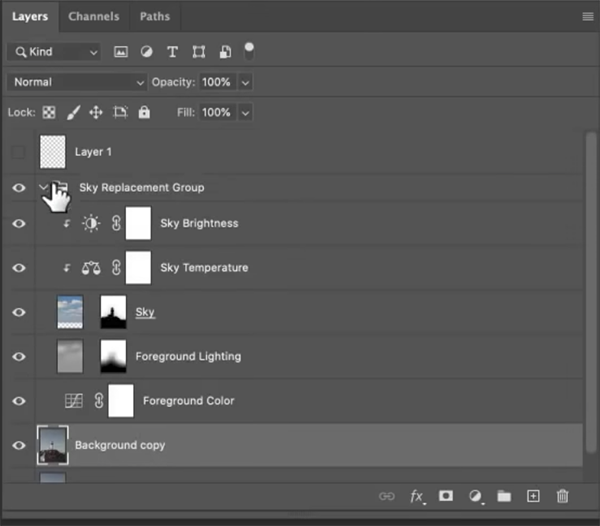
Task: Open the Normal blend mode dropdown
Action: coord(77,82)
